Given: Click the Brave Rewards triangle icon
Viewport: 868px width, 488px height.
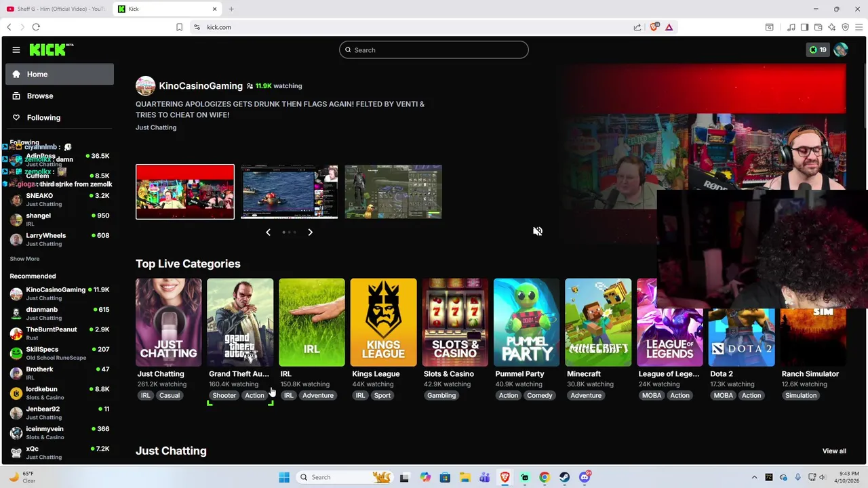Looking at the screenshot, I should [669, 27].
